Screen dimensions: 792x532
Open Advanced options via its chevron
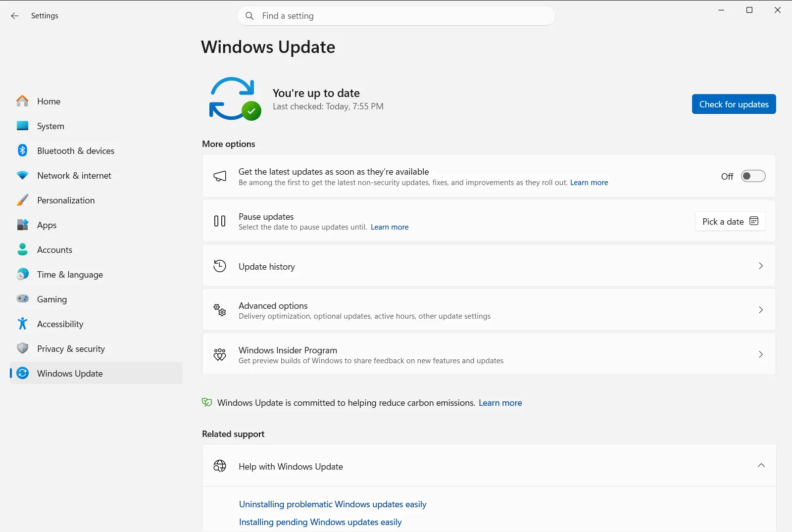point(761,310)
